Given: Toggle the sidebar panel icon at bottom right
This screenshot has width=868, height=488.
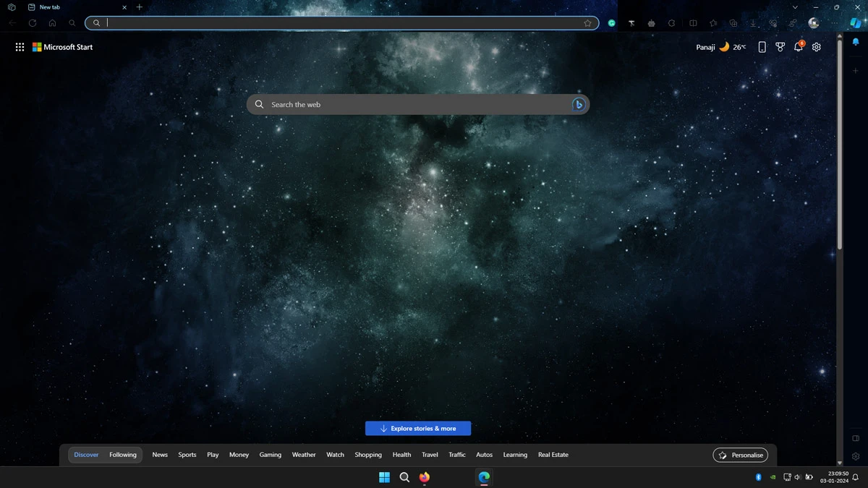Looking at the screenshot, I should tap(856, 438).
